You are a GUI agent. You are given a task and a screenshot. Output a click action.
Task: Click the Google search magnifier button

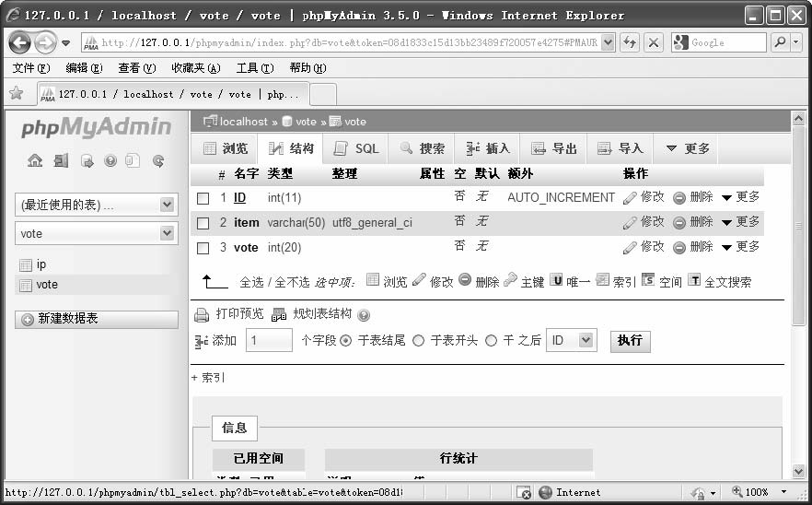[780, 42]
